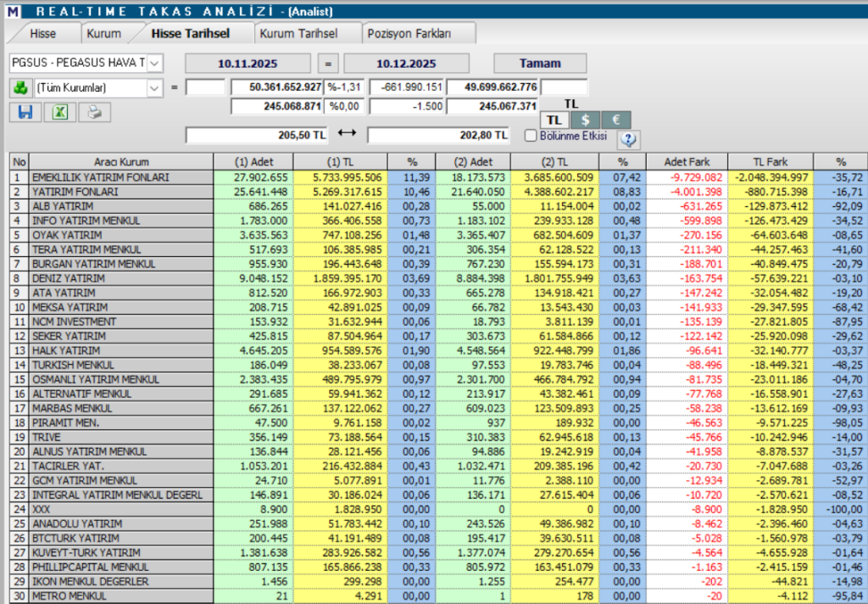Open the Pozisyon Farkları tab
The height and width of the screenshot is (604, 868).
[x=412, y=32]
